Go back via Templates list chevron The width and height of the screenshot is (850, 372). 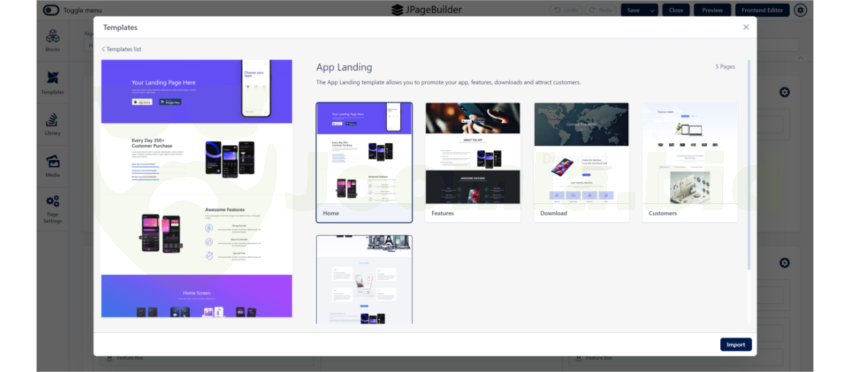[104, 49]
